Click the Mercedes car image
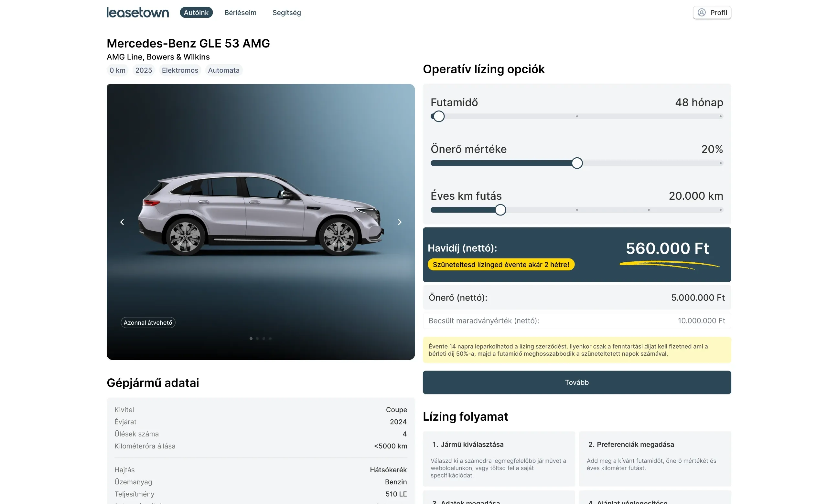This screenshot has height=504, width=838. pos(261,214)
